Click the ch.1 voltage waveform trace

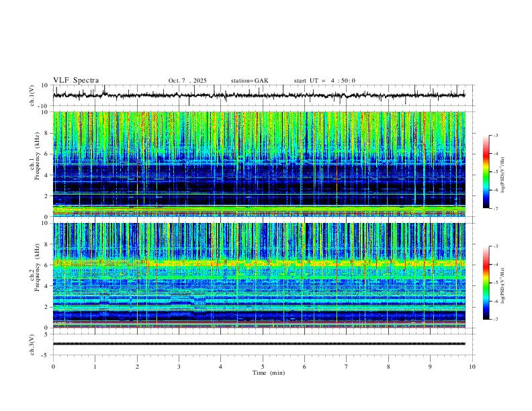click(259, 95)
